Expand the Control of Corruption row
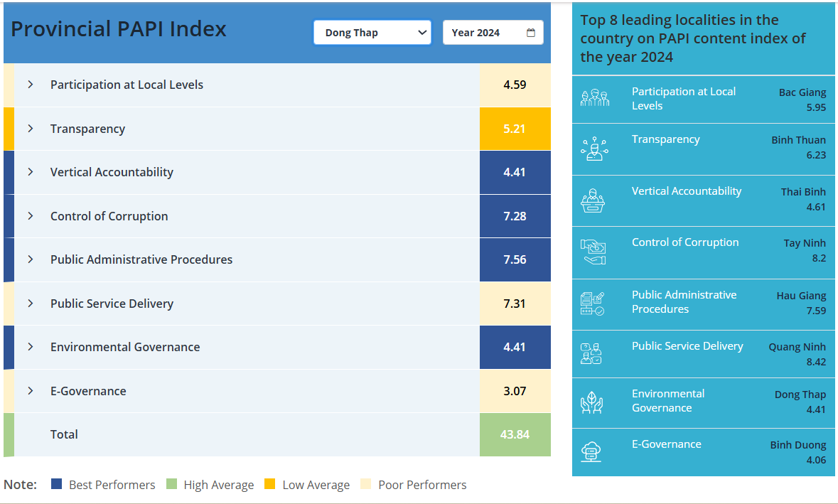The width and height of the screenshot is (838, 504). click(x=31, y=216)
